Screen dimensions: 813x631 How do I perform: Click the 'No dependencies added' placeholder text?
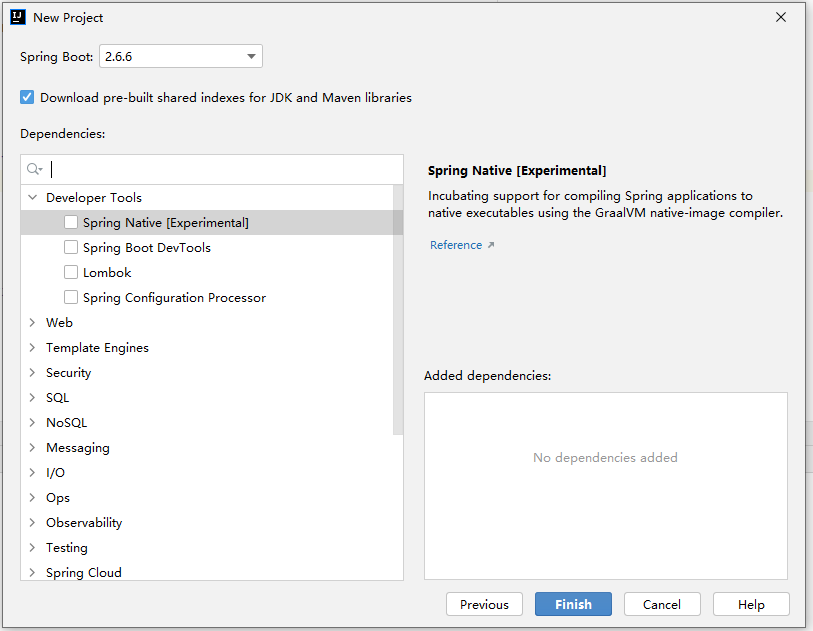point(605,457)
